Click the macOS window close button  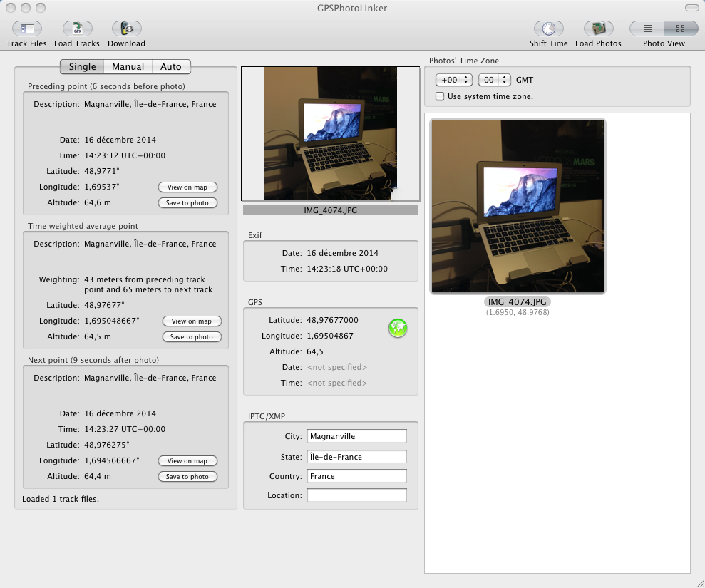point(11,8)
